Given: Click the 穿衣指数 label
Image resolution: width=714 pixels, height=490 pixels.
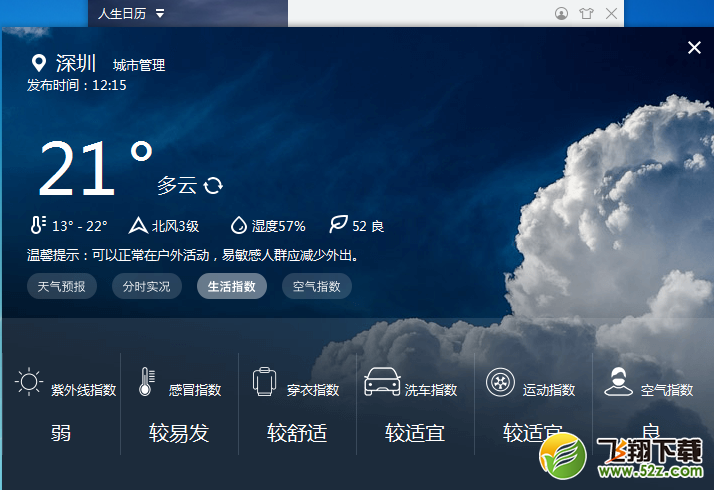Looking at the screenshot, I should pyautogui.click(x=313, y=390).
